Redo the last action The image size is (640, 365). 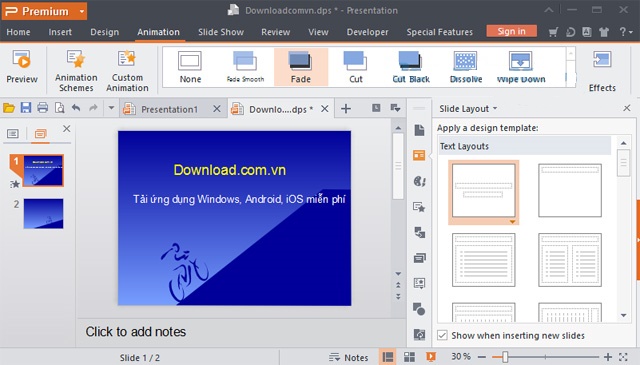(x=93, y=108)
